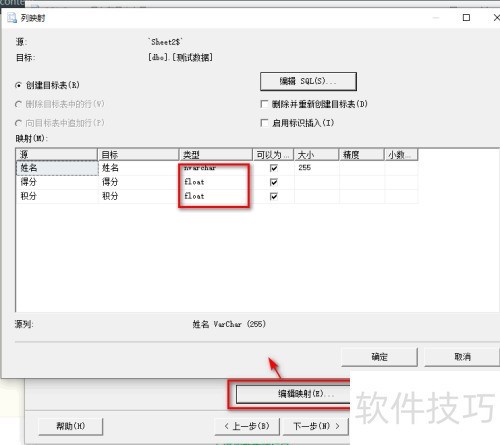Click 精度 column header
Viewport: 500px width, 445px height.
pyautogui.click(x=362, y=155)
